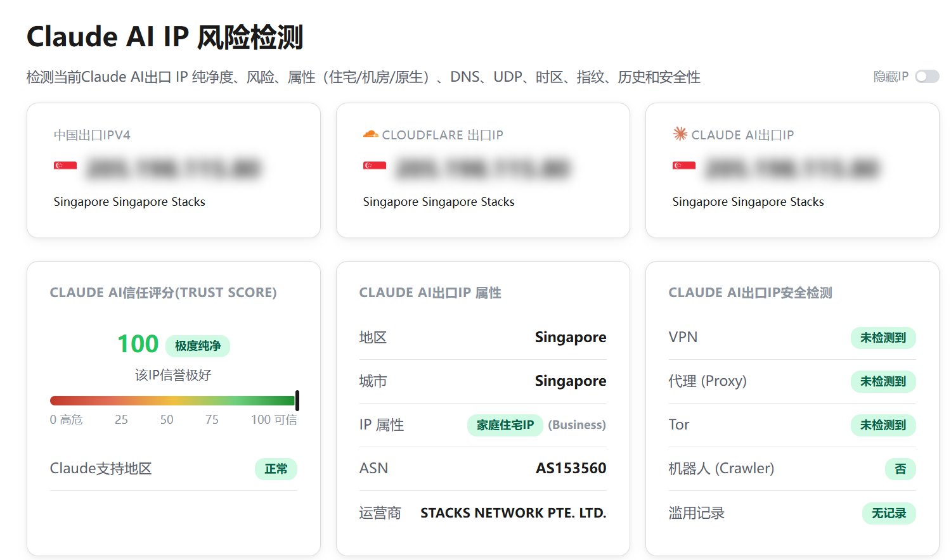This screenshot has height=560, width=951.
Task: Click the VPN row label
Action: [683, 337]
